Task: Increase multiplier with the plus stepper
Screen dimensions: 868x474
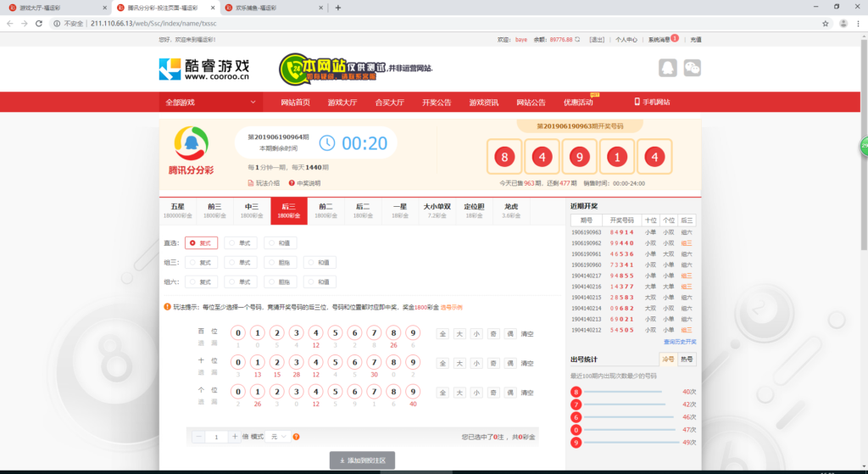Action: [x=235, y=437]
